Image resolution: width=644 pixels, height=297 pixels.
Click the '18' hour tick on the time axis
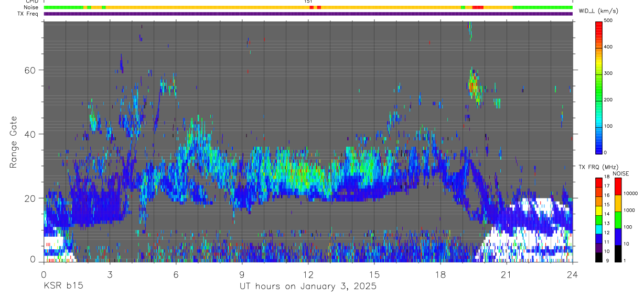tap(441, 274)
